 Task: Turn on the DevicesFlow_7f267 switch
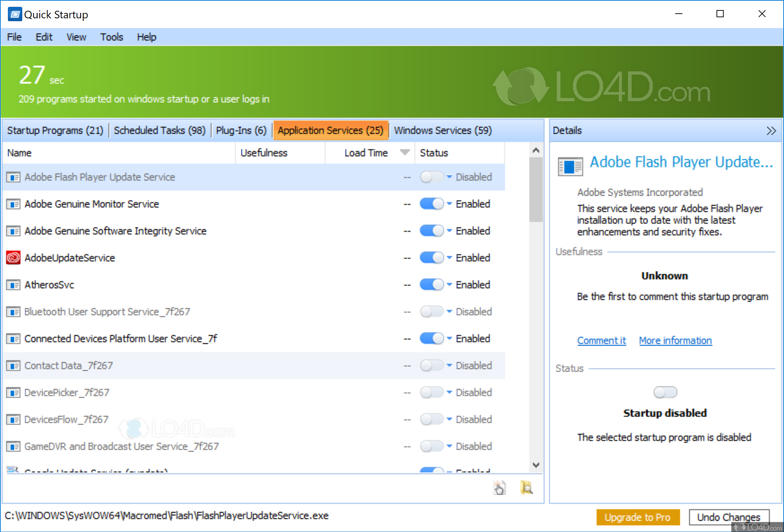(x=432, y=419)
